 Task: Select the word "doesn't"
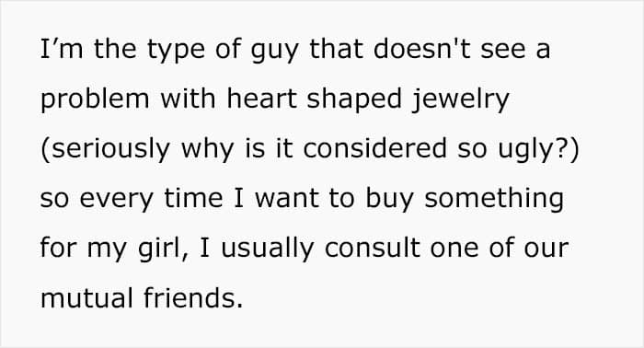click(x=421, y=49)
